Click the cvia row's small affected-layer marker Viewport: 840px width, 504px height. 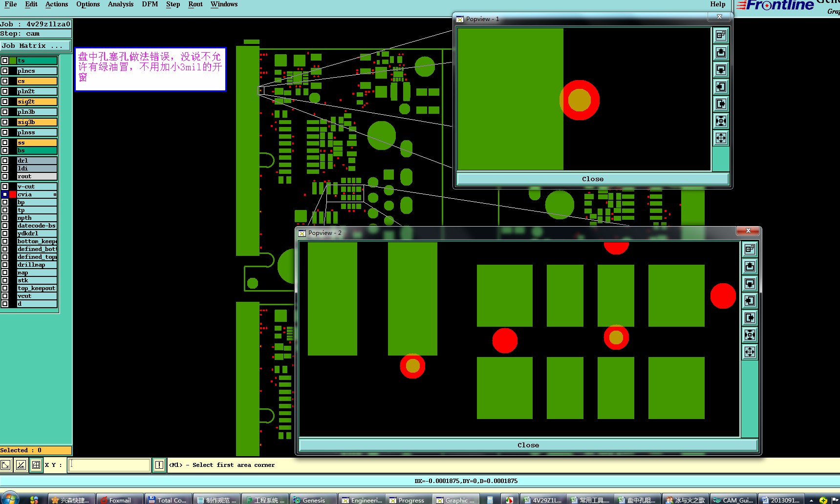click(55, 194)
